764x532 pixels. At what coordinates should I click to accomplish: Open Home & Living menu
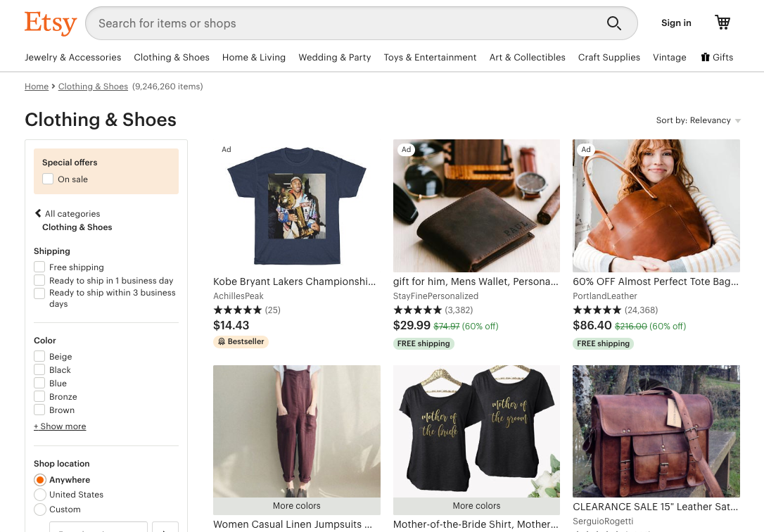coord(254,57)
